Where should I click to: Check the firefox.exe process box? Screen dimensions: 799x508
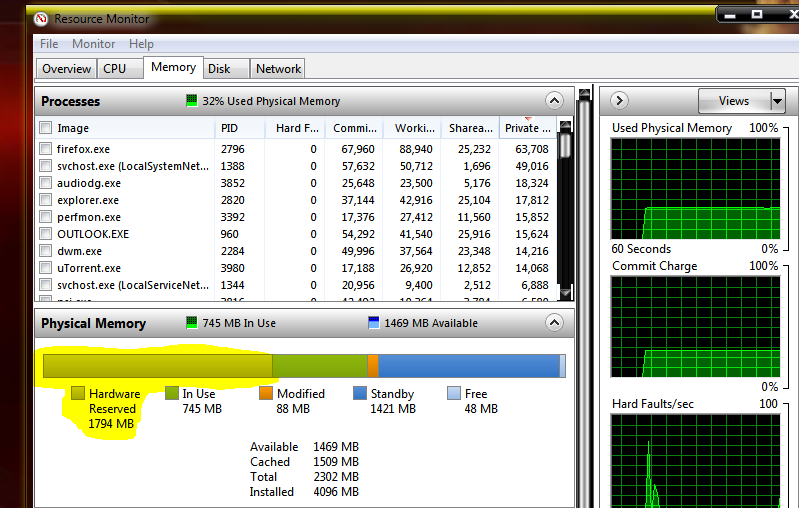(x=45, y=148)
